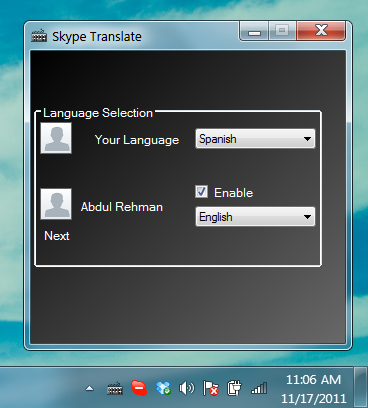This screenshot has height=408, width=368.
Task: Show hidden icons in system tray
Action: tap(89, 388)
